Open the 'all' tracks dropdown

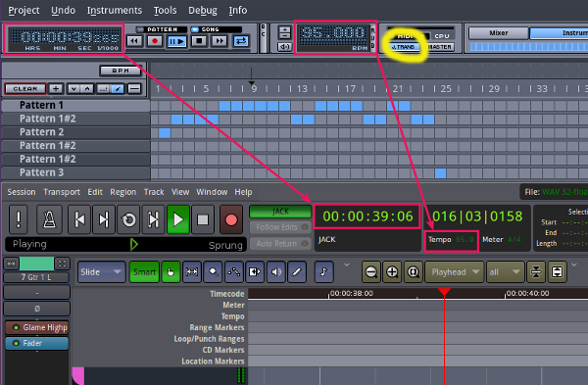coord(505,271)
